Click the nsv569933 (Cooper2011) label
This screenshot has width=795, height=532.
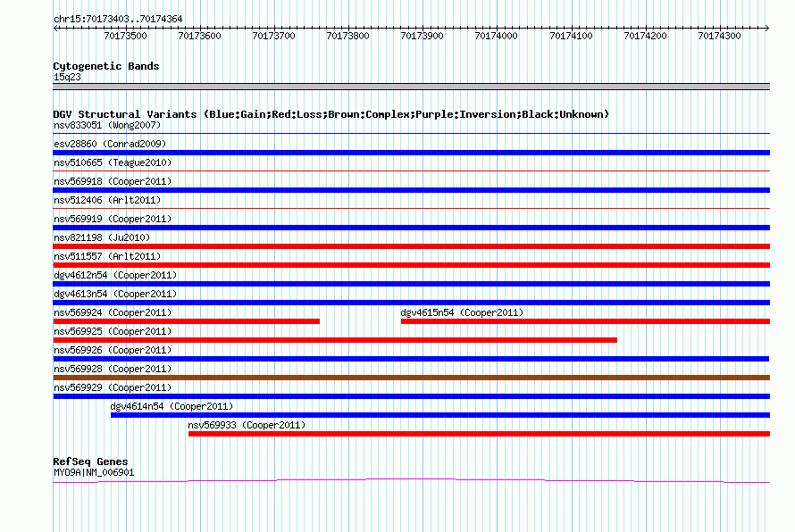pyautogui.click(x=247, y=425)
